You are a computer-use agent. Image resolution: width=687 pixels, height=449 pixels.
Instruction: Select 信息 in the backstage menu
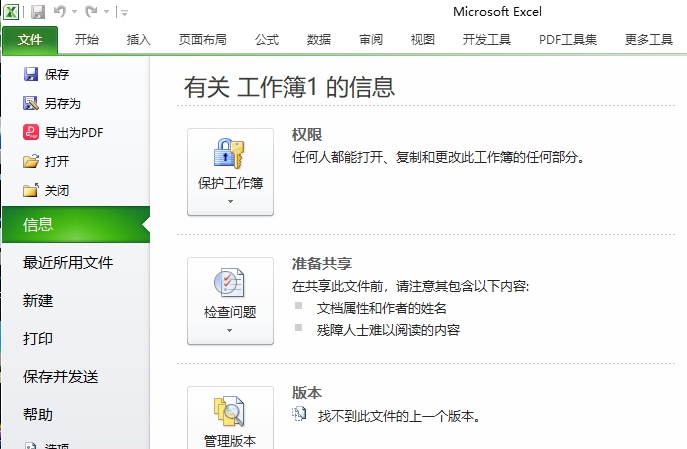(x=76, y=225)
